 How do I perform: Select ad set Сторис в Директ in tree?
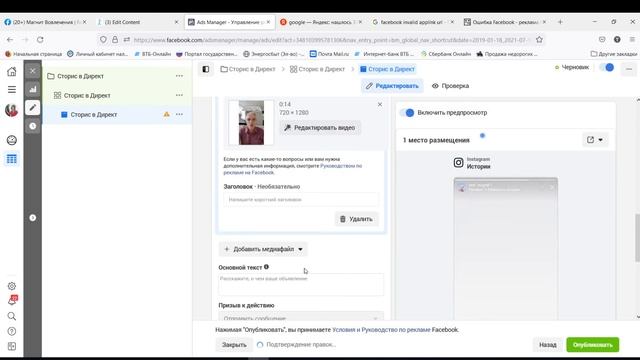click(x=87, y=95)
